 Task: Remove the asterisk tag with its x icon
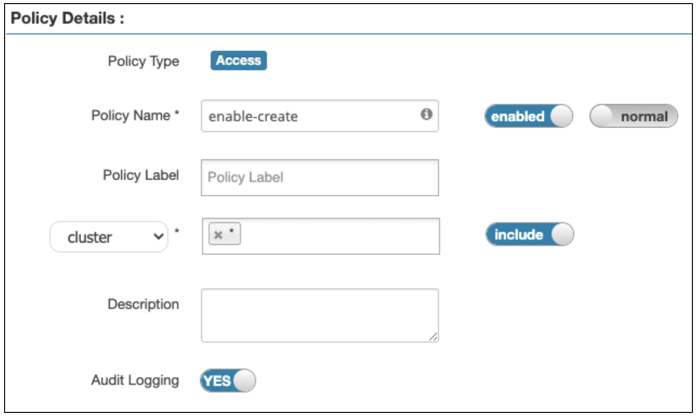tap(218, 235)
